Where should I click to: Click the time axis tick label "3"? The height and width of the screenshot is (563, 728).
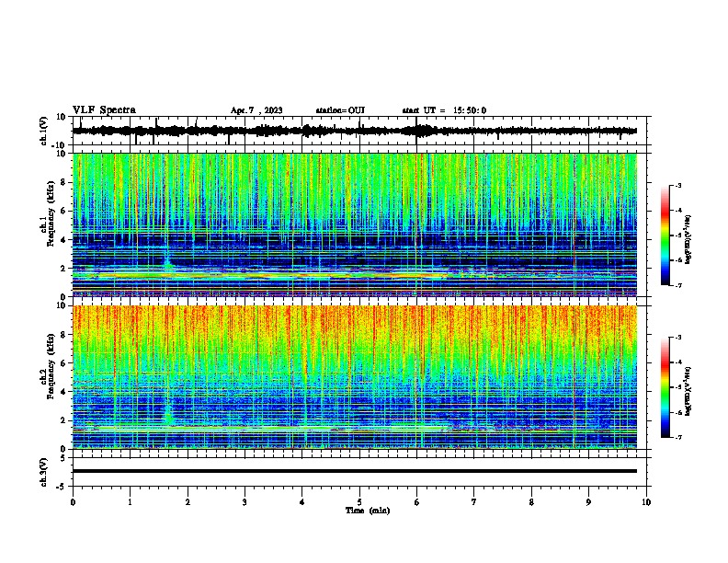click(245, 502)
